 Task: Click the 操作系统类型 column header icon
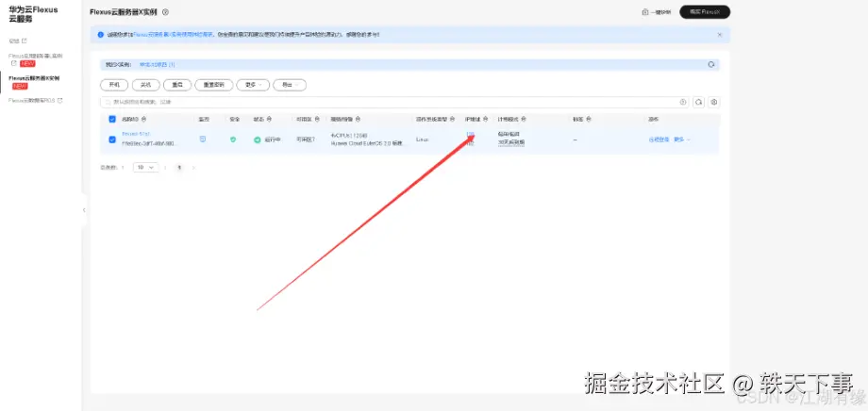[452, 119]
